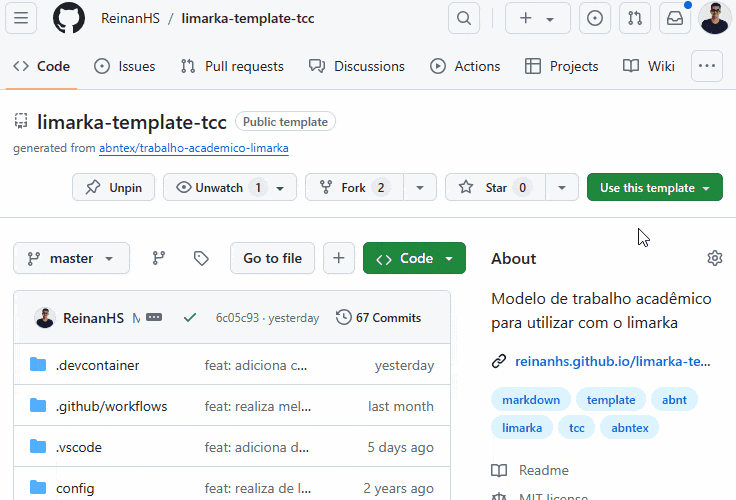Viewport: 736px width, 500px height.
Task: Go to GitHub home via Octocat logo
Action: [69, 18]
